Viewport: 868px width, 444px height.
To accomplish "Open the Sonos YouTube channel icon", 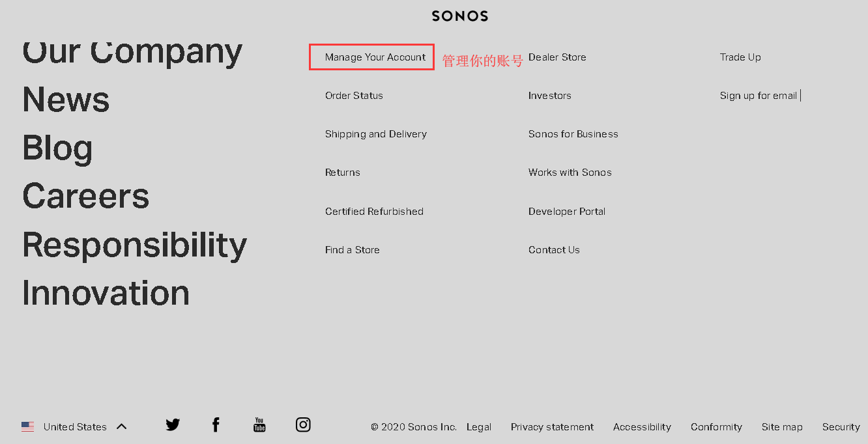I will click(259, 425).
